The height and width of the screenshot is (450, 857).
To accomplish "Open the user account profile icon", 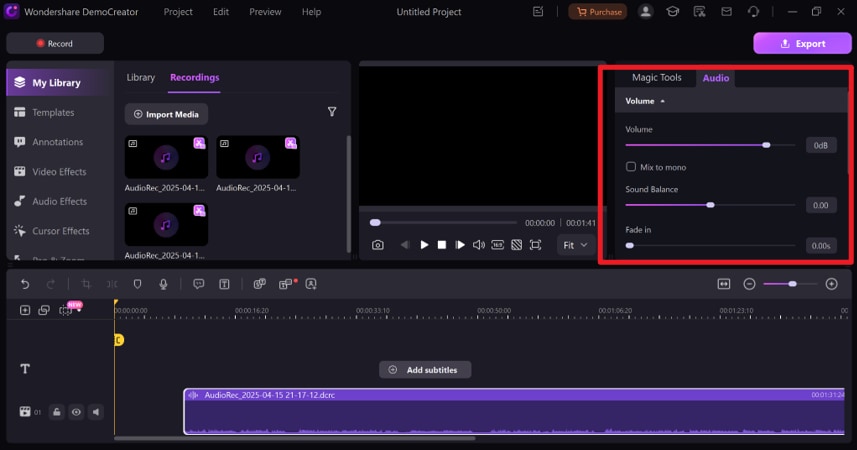I will tap(645, 11).
